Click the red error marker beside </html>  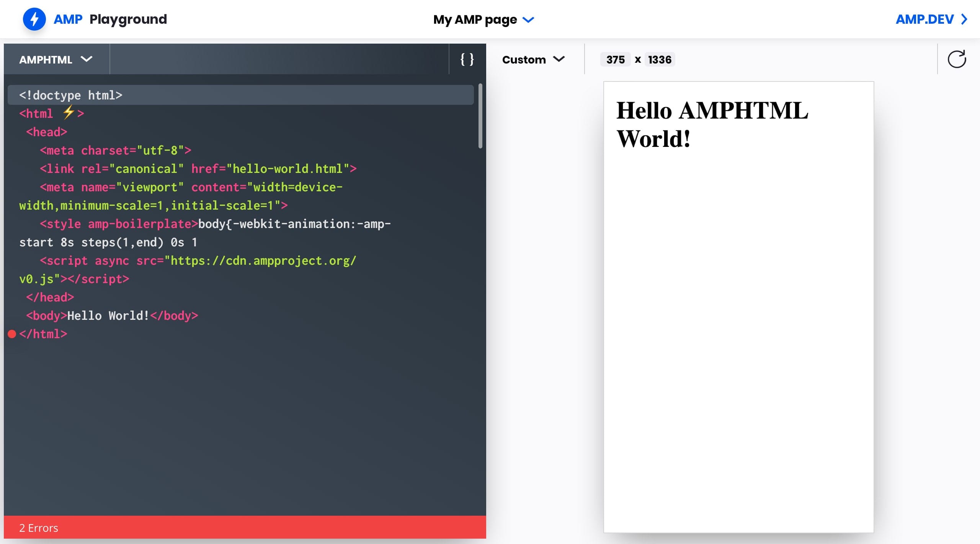pos(12,334)
